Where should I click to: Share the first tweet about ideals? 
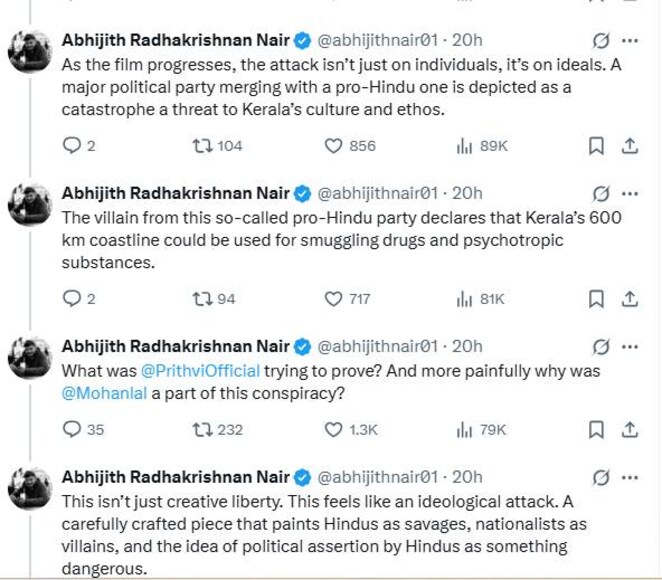[630, 146]
